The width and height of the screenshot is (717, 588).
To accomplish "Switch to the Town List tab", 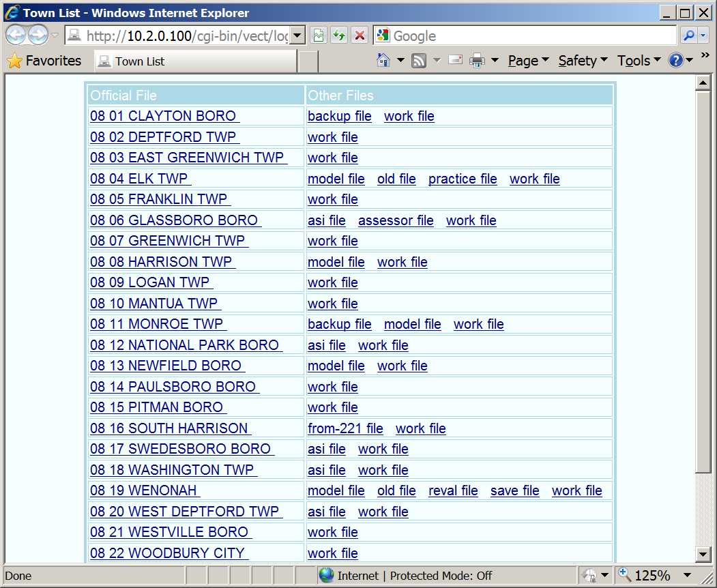I will pos(195,61).
